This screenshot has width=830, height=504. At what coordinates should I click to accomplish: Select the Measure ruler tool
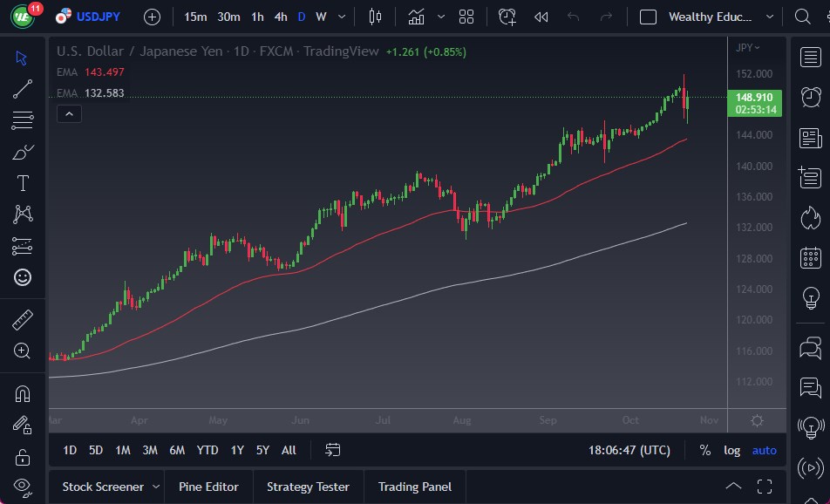coord(23,321)
